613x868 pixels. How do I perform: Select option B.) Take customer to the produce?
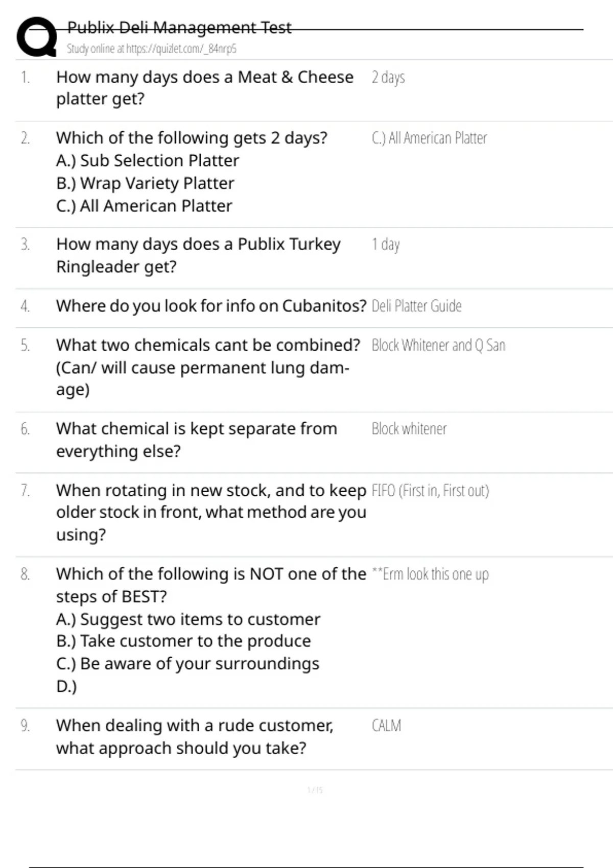coord(183,641)
